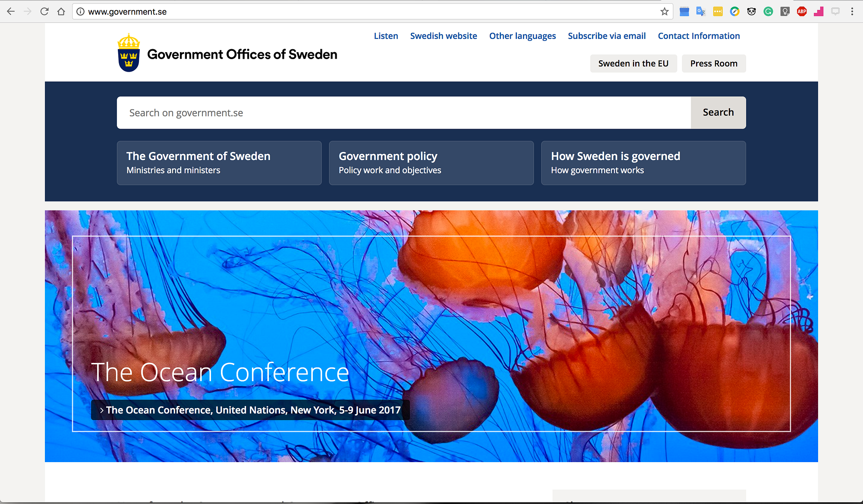Open the site information icon in the address bar

click(x=80, y=12)
